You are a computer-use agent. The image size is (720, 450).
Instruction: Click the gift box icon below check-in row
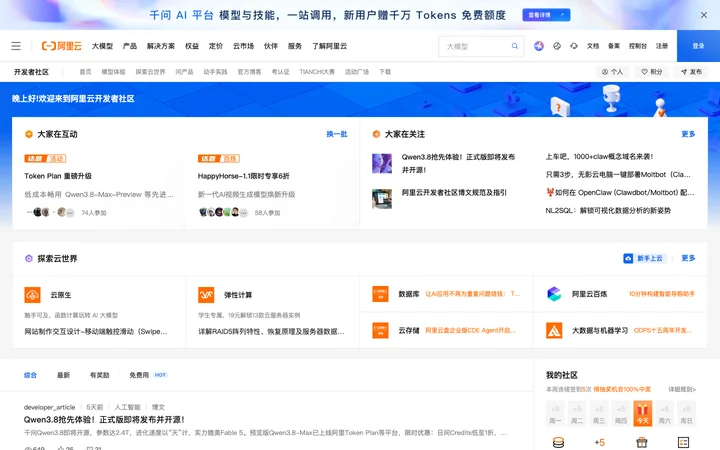pos(641,443)
